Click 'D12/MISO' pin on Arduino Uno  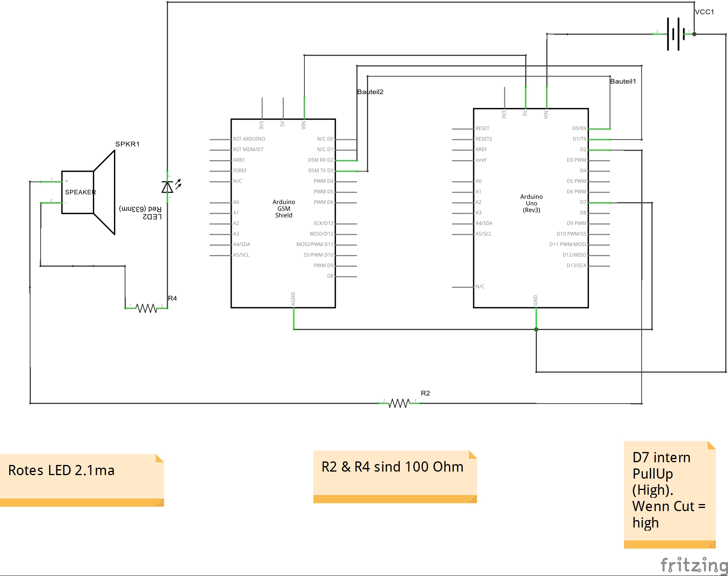point(574,255)
